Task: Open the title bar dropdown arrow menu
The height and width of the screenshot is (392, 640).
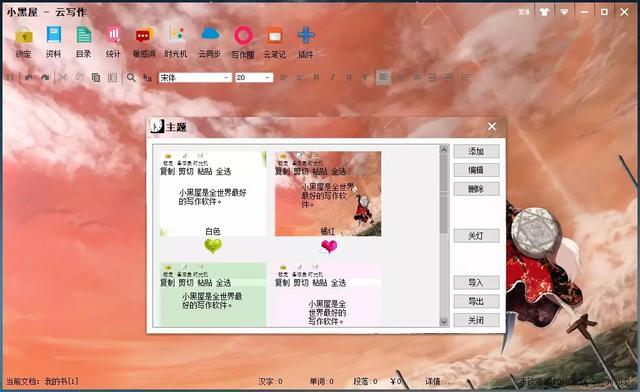Action: [564, 12]
